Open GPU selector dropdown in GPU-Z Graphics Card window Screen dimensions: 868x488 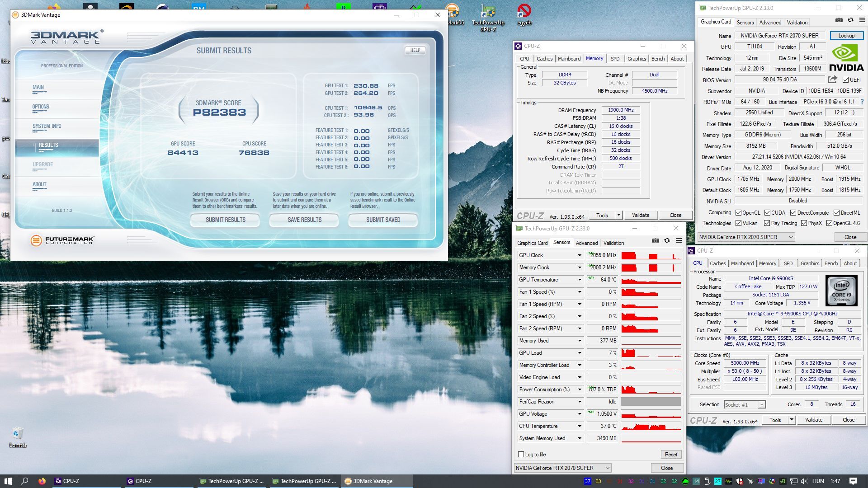point(746,237)
